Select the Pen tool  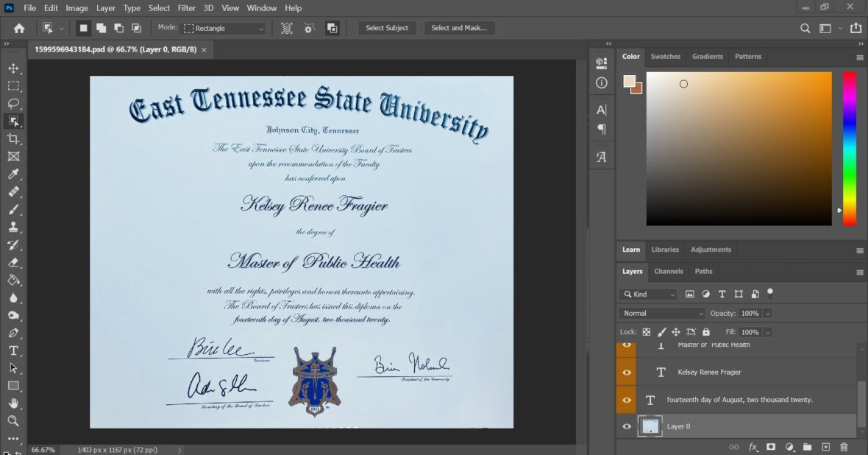13,333
